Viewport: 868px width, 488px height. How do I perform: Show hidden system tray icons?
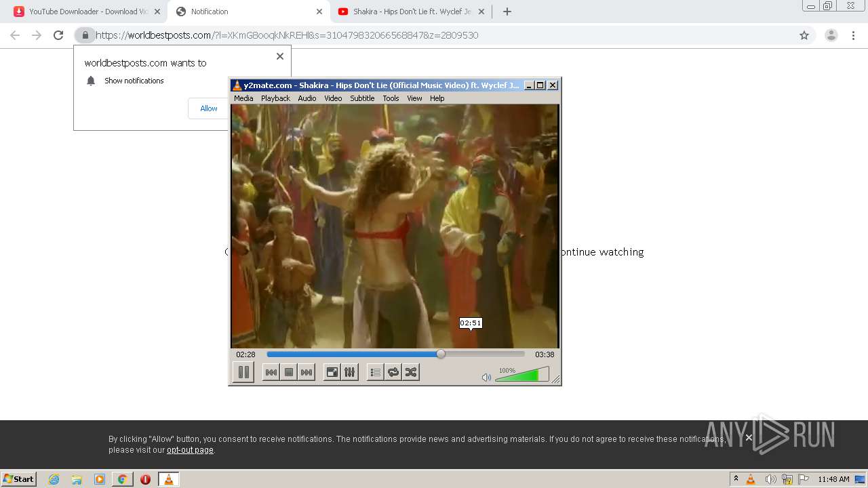[736, 479]
